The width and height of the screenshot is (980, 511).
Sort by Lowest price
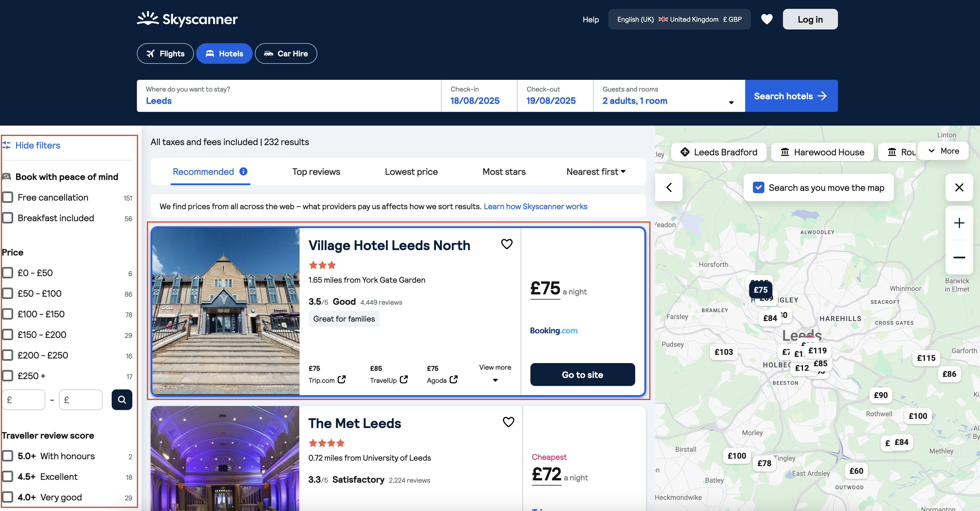tap(411, 171)
